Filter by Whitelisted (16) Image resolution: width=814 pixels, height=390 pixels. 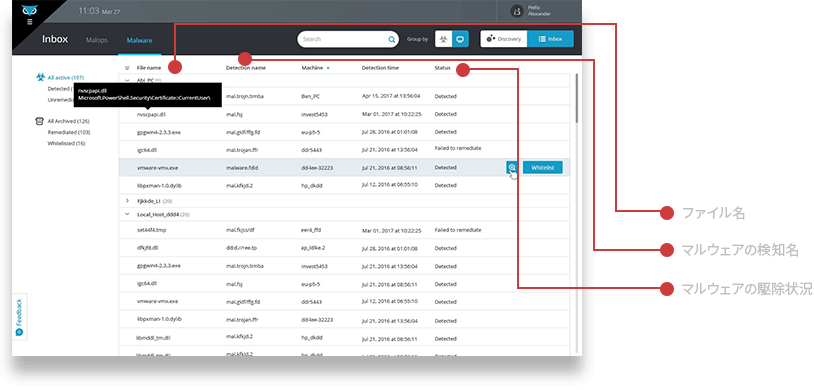(x=66, y=143)
